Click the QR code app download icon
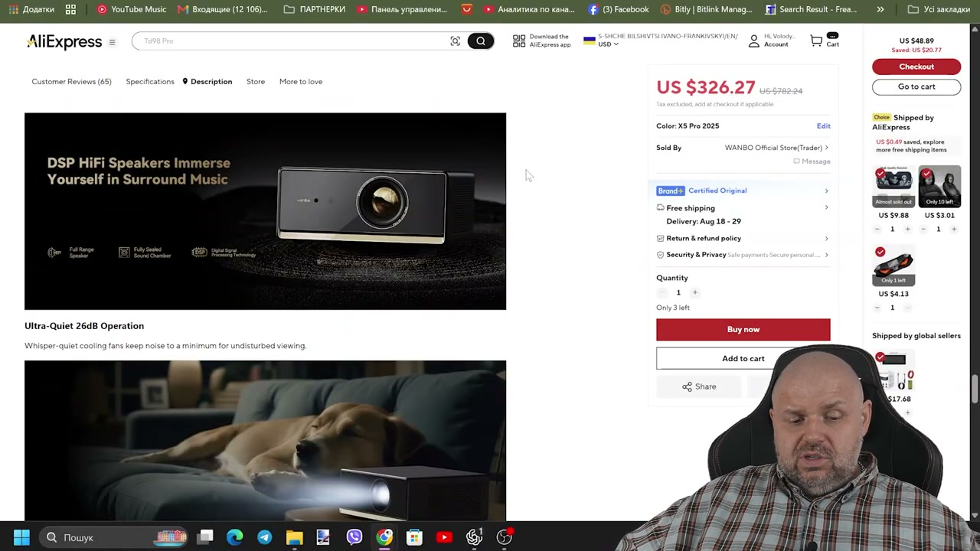 pos(519,41)
